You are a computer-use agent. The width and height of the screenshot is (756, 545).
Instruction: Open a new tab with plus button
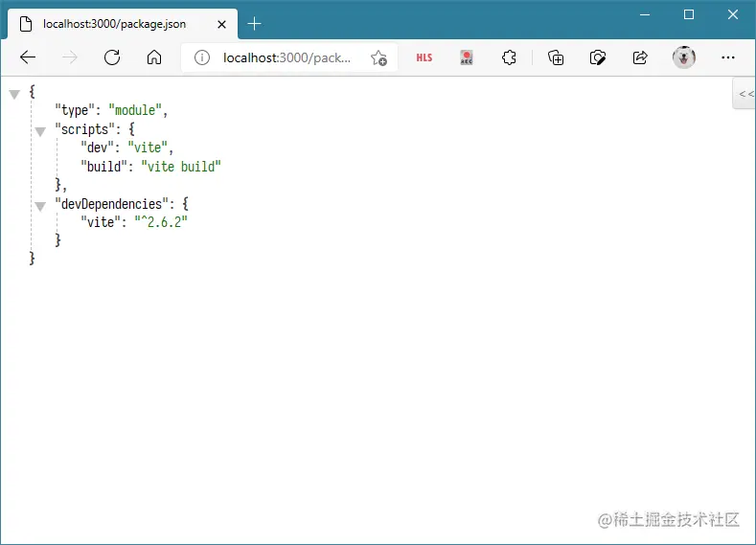(x=254, y=24)
